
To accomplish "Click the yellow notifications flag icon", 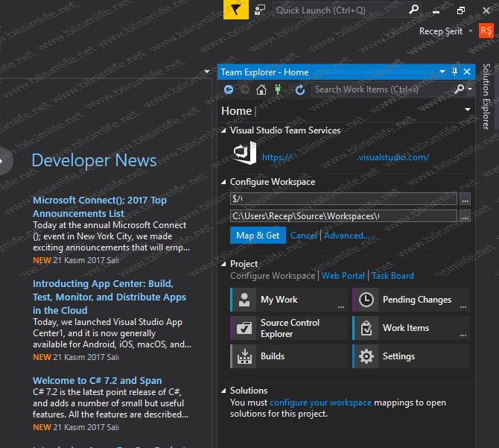I will (x=236, y=10).
